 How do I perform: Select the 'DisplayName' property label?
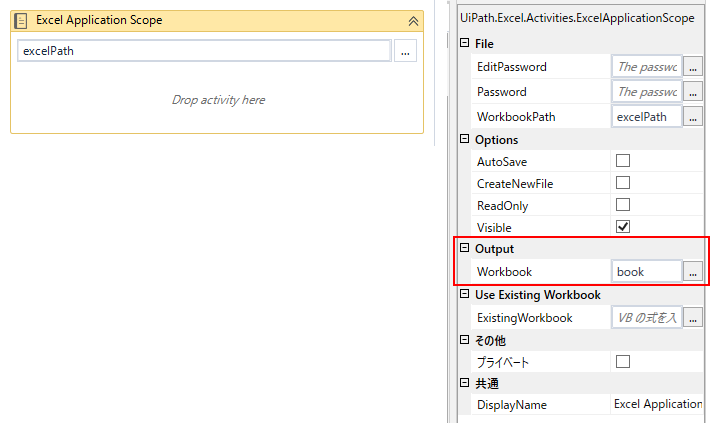(512, 405)
